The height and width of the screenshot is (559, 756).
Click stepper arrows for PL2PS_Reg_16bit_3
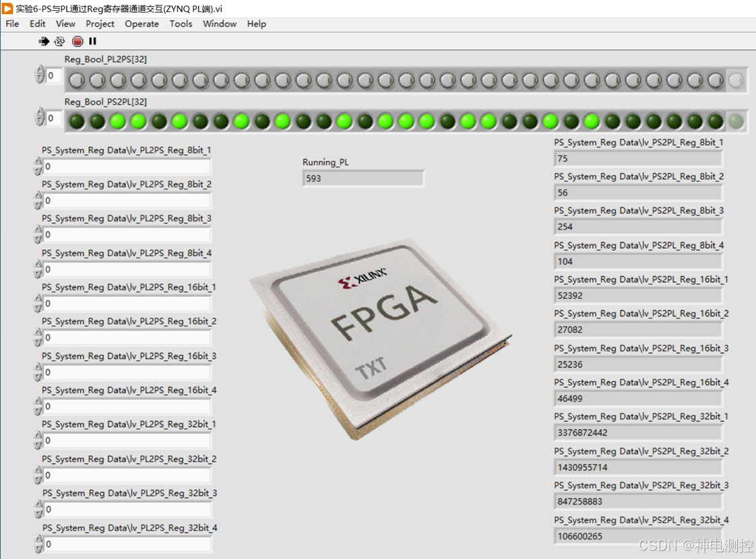pos(38,372)
